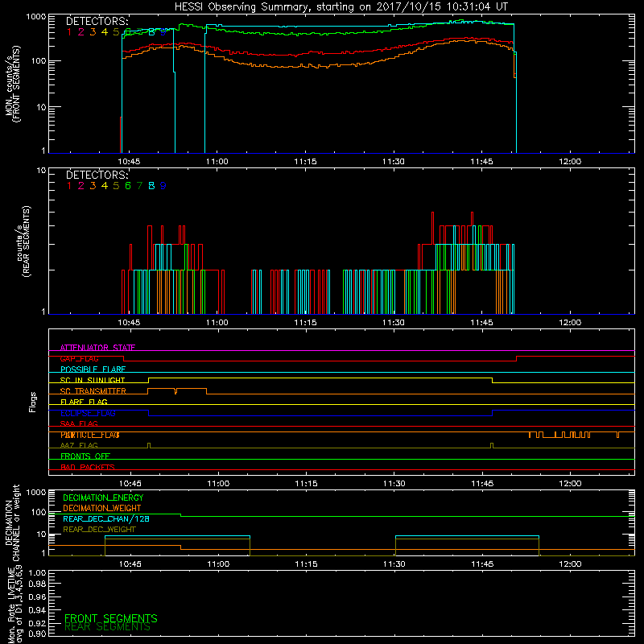644x644 pixels.
Task: Click the ATTENUATOR_STATE flag label
Action: pyautogui.click(x=97, y=348)
